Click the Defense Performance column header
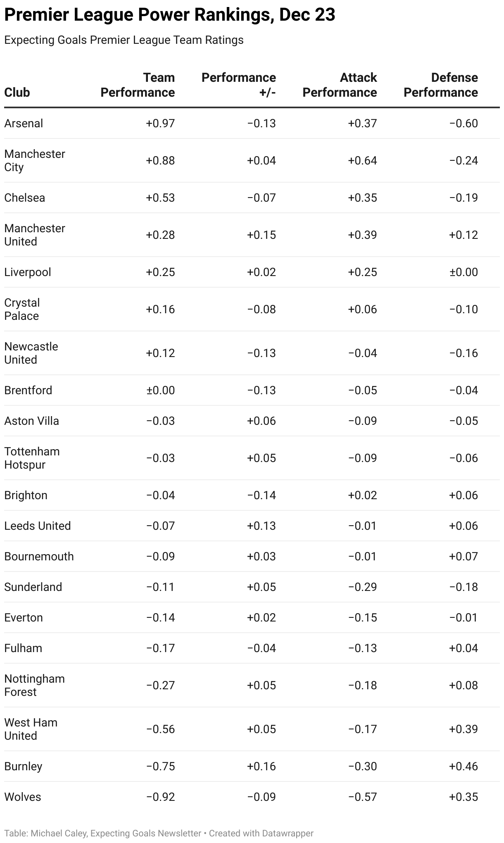 click(x=440, y=85)
